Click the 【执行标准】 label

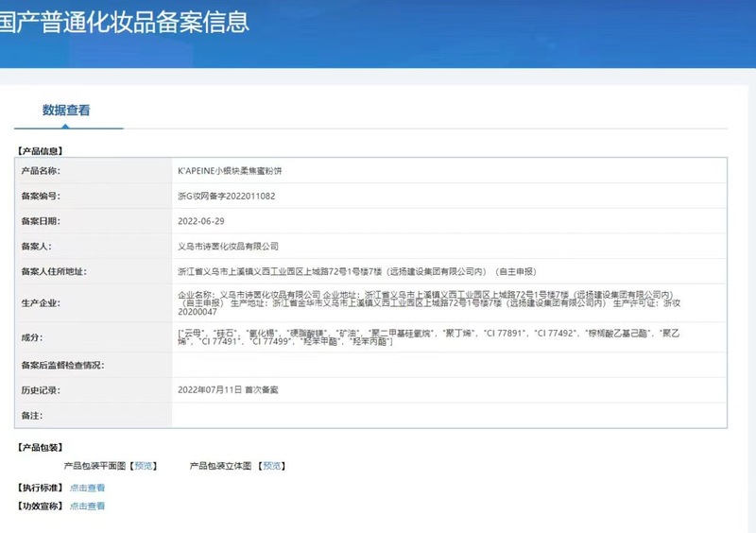[x=40, y=488]
